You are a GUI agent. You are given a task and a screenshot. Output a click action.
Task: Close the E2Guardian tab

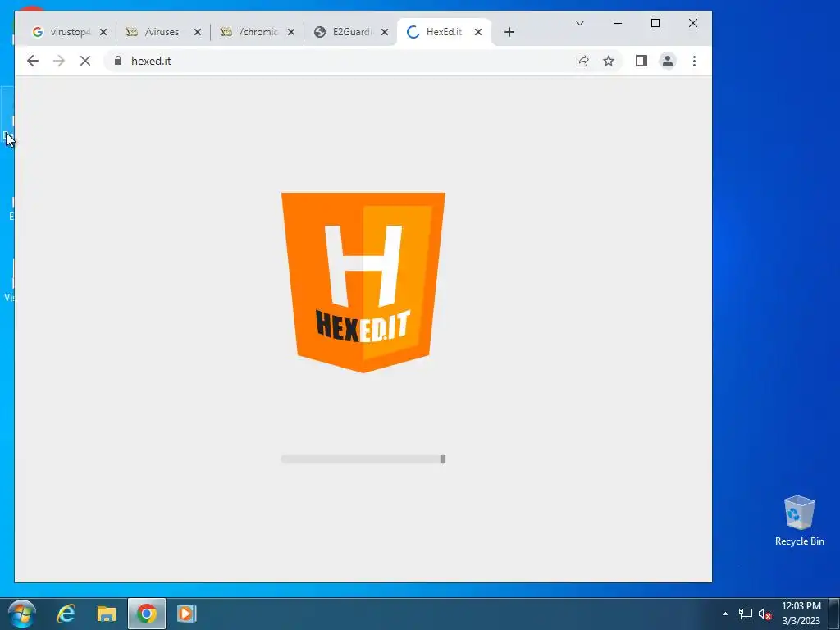(x=385, y=32)
